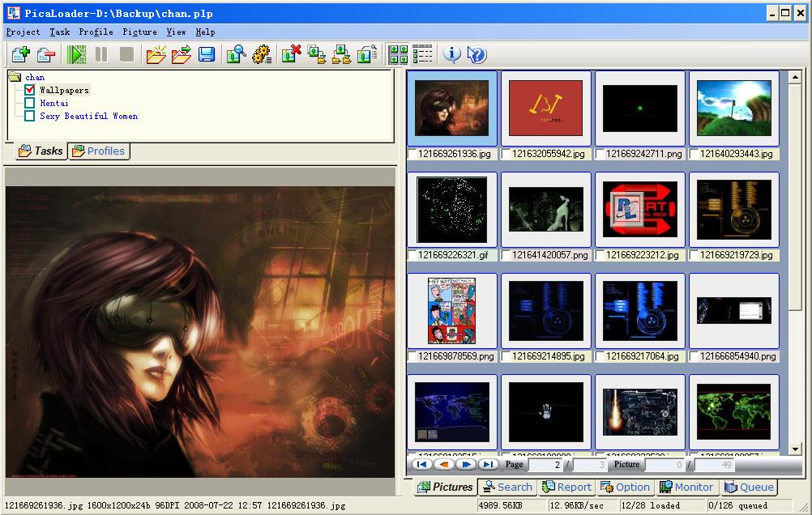Uncheck the Wallpapers task checkbox

click(29, 90)
